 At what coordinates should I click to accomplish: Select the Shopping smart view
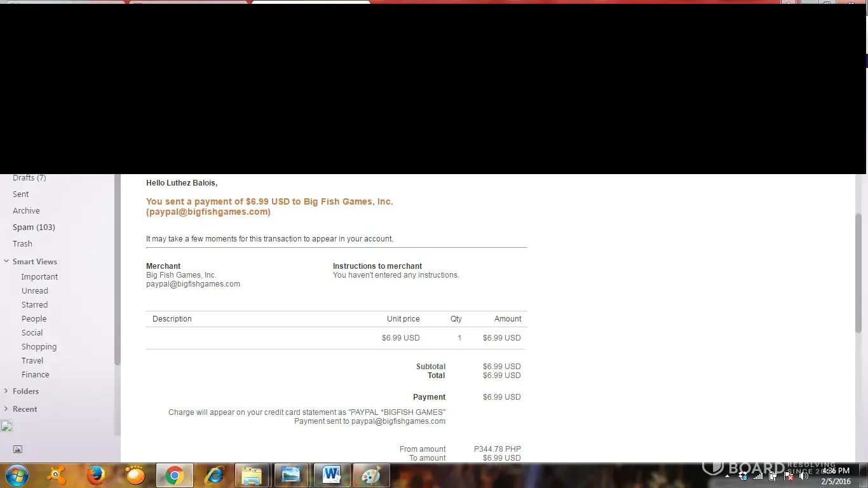[x=39, y=347]
